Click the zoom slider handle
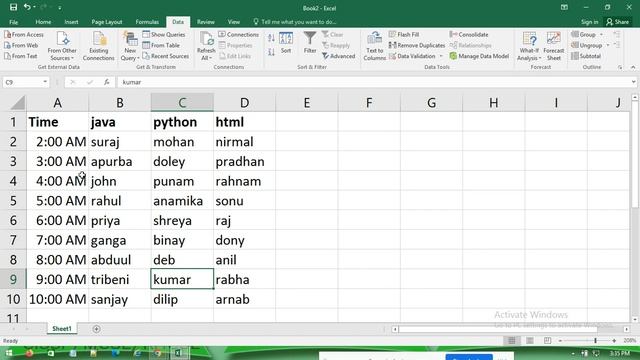Viewport: 640px width, 360px height. [x=596, y=340]
